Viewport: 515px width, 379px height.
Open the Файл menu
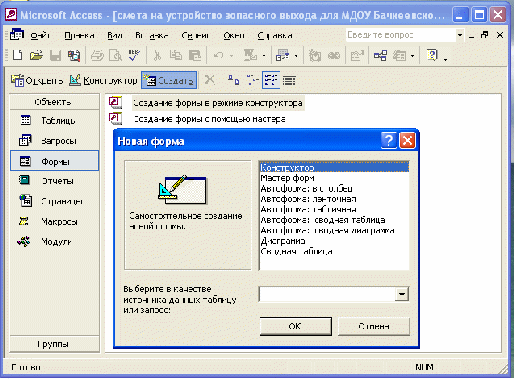[x=40, y=35]
